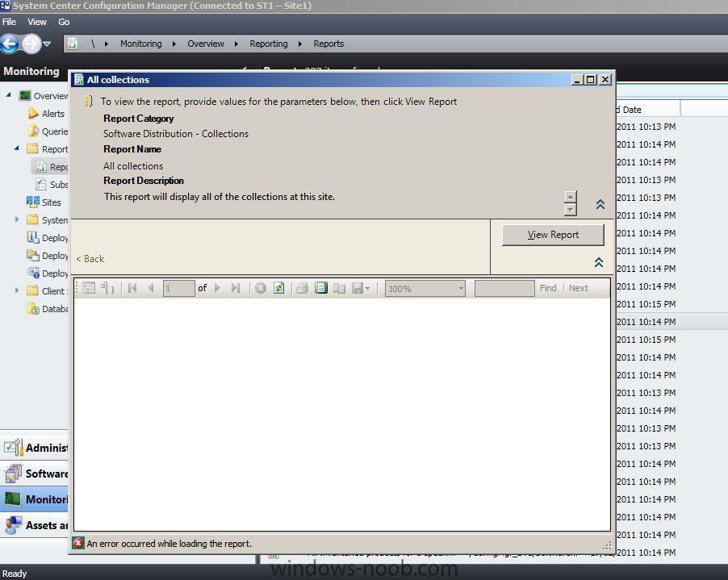The height and width of the screenshot is (580, 728).
Task: Click the Overview node icon
Action: pyautogui.click(x=24, y=95)
